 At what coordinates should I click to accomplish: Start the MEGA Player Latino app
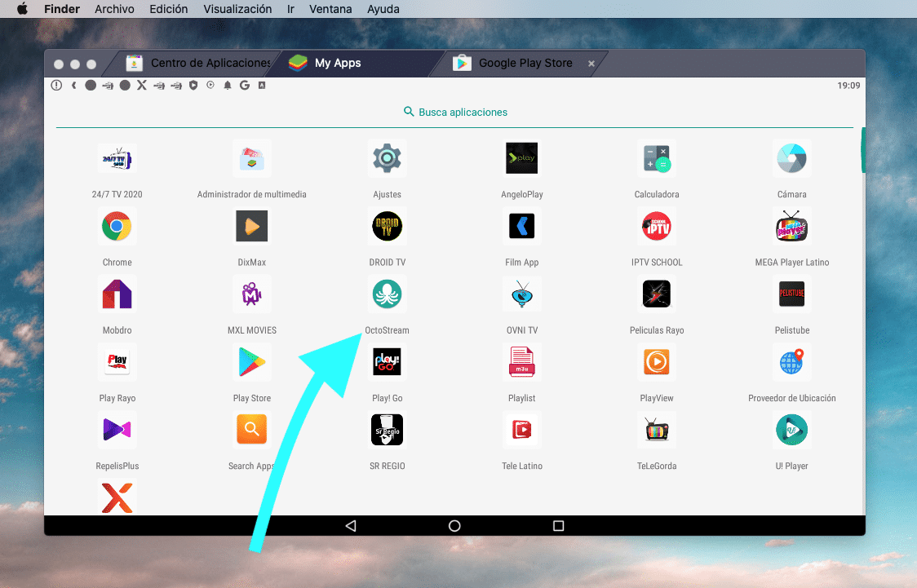[x=791, y=226]
